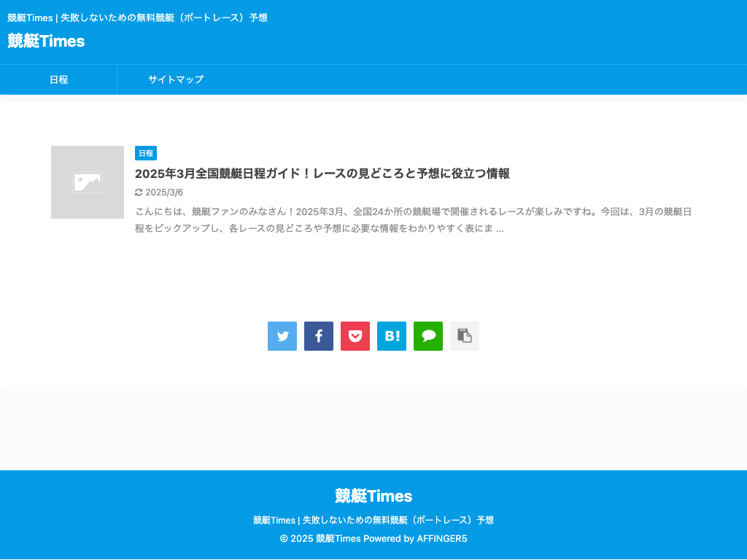Click the 競艇Times header logo
Screen dimensions: 747x560
(46, 41)
